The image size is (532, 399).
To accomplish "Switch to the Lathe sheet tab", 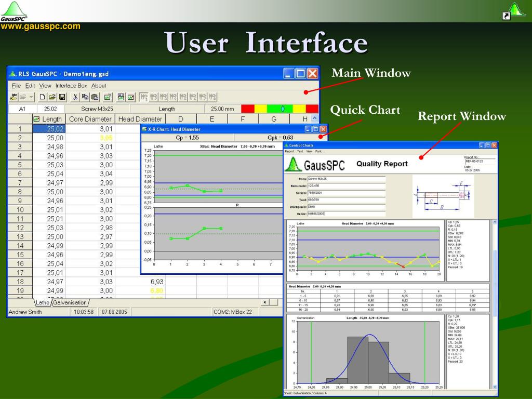I will coord(43,303).
